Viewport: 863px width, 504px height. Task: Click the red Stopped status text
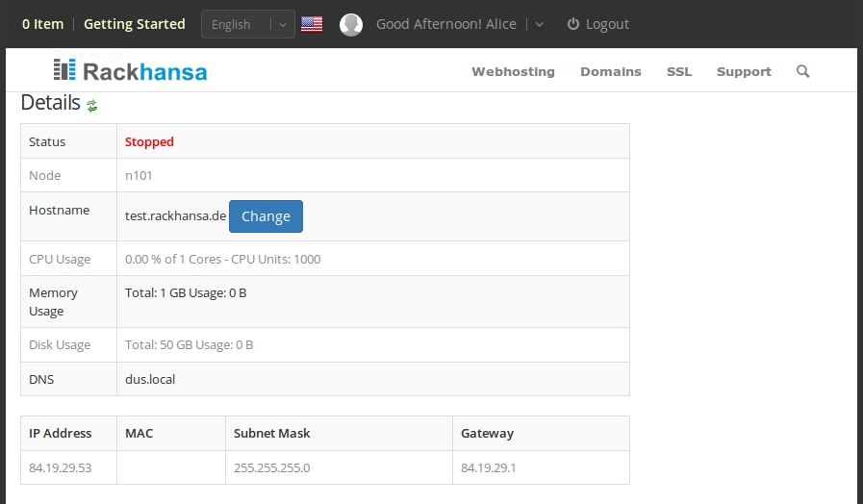[149, 141]
